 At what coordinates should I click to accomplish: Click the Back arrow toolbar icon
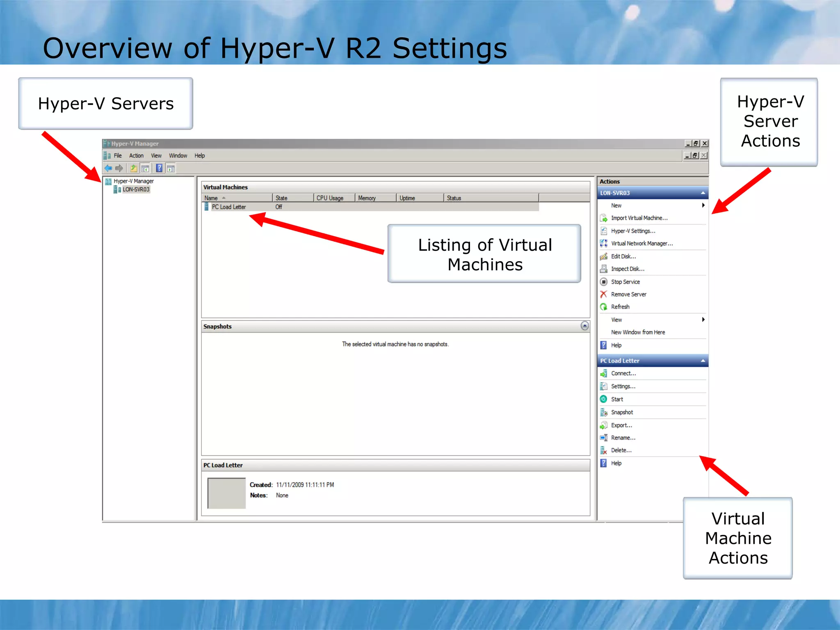(x=108, y=168)
